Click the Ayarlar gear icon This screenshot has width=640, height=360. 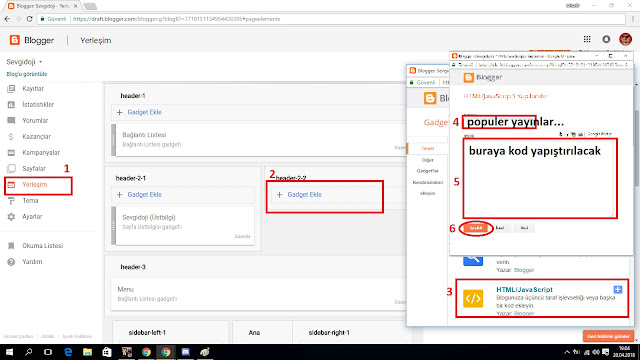tap(11, 216)
